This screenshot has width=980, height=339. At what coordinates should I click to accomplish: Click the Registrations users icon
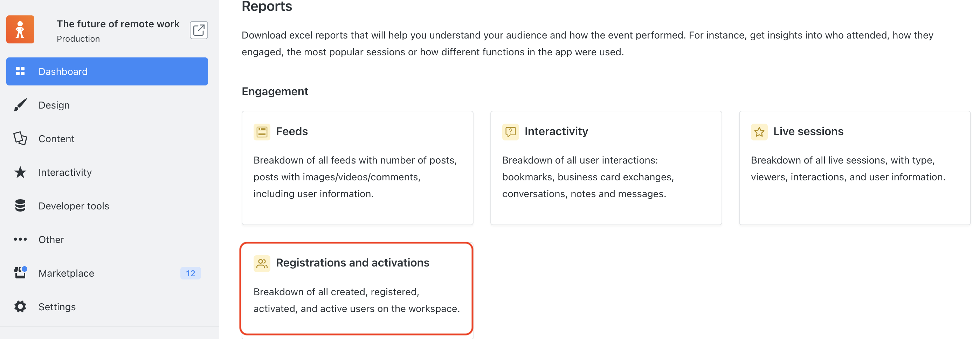coord(262,264)
